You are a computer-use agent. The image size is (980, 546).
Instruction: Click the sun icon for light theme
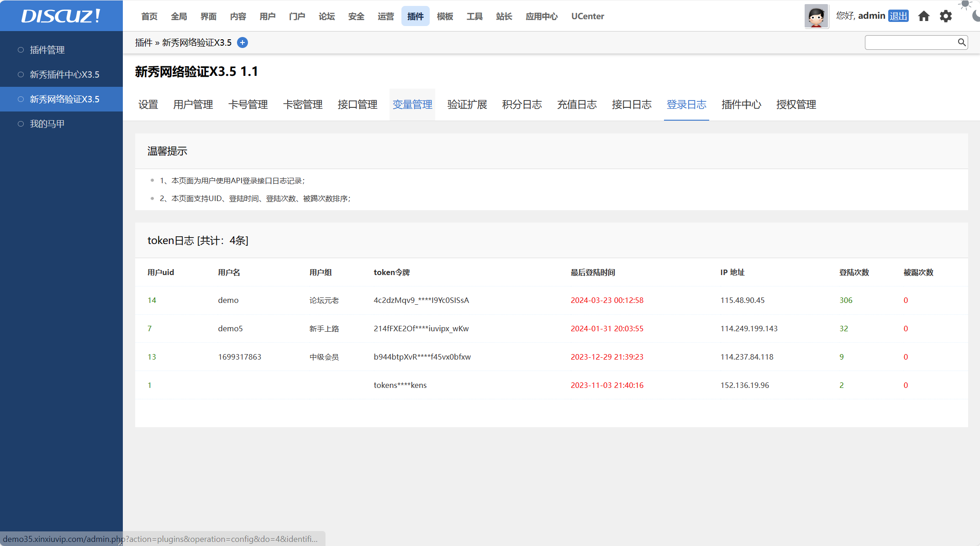[x=965, y=5]
